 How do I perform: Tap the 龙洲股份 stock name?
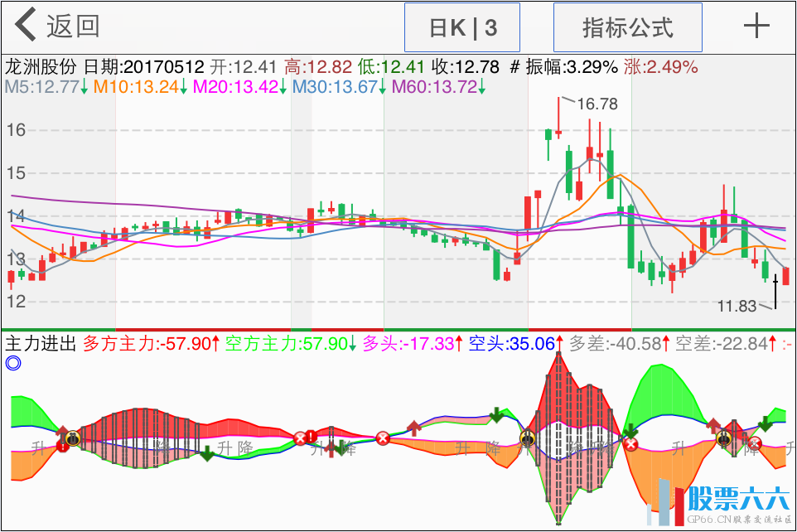(41, 67)
